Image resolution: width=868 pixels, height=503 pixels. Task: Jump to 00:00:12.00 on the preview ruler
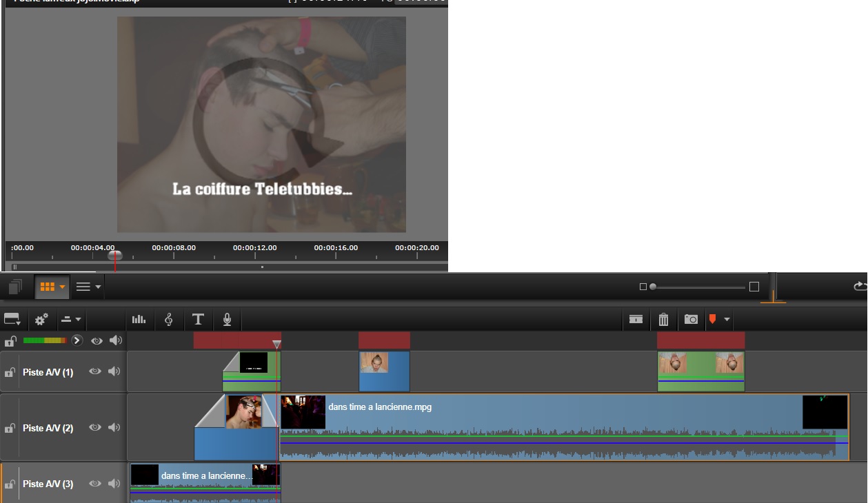255,247
